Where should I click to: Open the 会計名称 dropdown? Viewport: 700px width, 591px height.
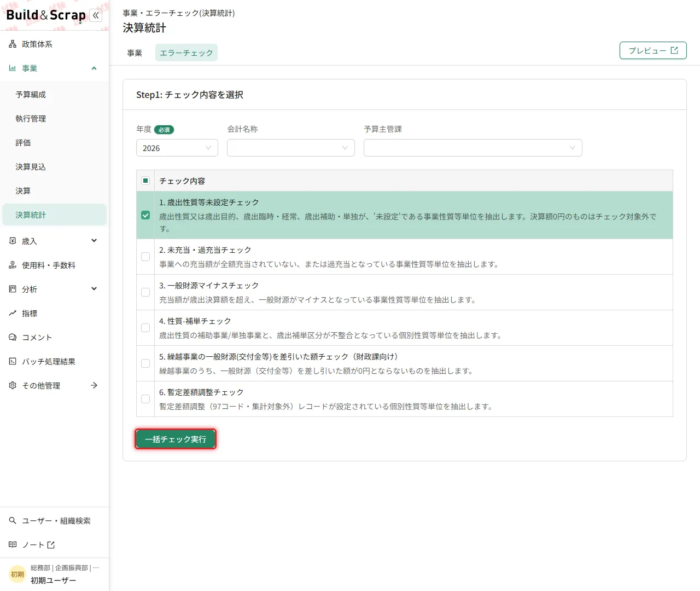click(291, 148)
